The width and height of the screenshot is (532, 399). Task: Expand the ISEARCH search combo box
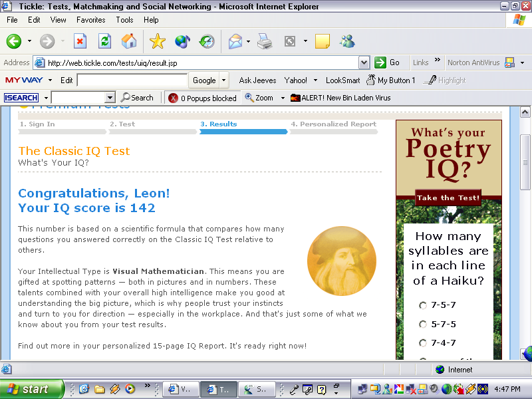click(x=110, y=98)
